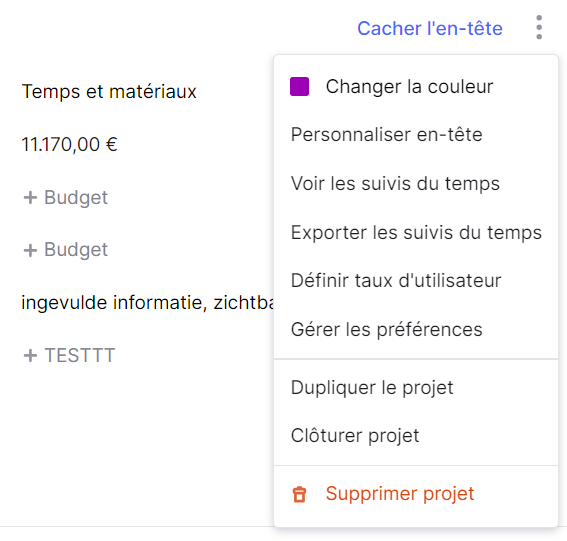Click the Temps et matériaux billing type
The height and width of the screenshot is (541, 567).
(x=109, y=91)
